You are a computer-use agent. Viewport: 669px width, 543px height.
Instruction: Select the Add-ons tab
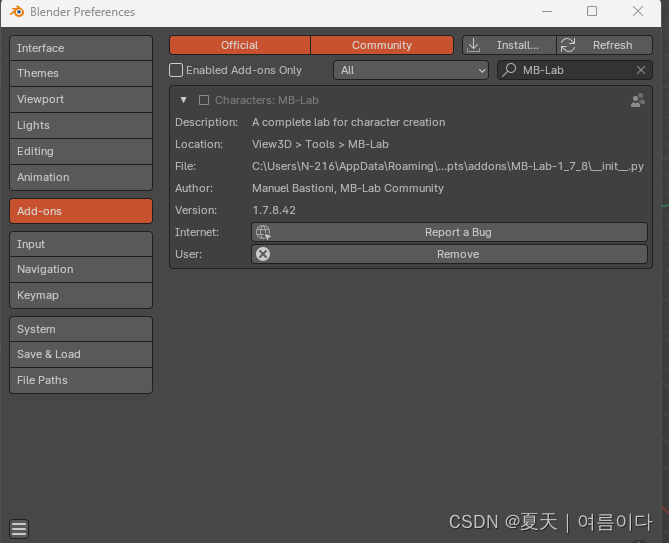81,211
